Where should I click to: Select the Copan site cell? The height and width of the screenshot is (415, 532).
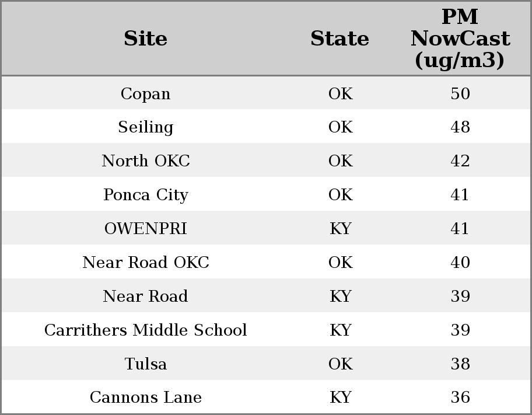(145, 94)
